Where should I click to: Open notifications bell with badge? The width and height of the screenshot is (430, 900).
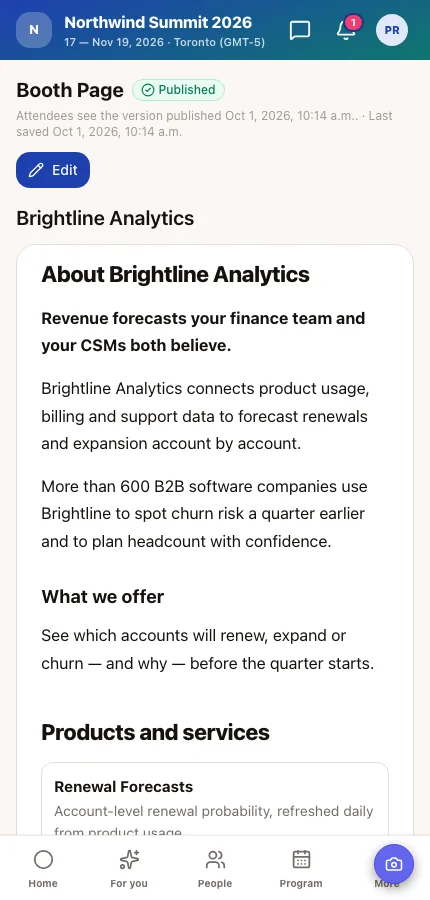coord(346,30)
